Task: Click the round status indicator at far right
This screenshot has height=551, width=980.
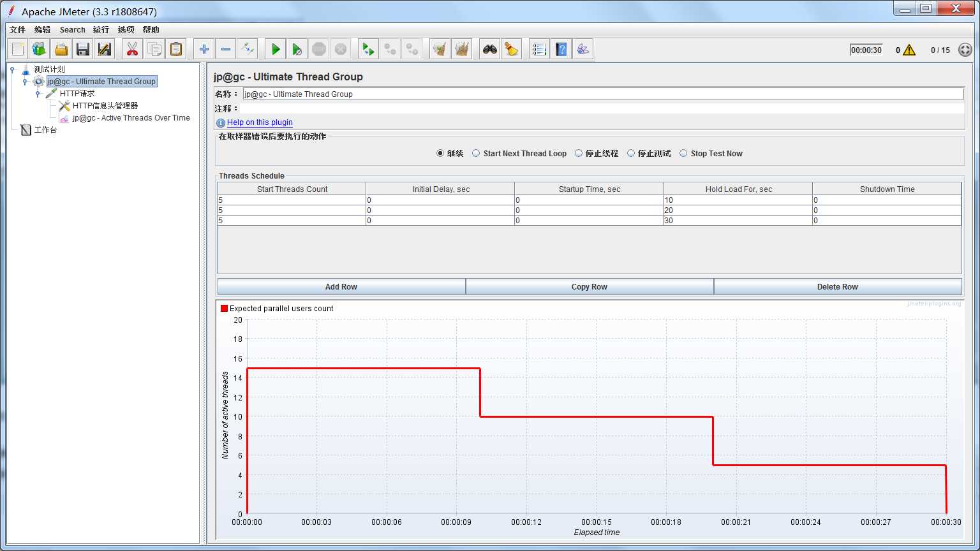Action: [x=965, y=50]
